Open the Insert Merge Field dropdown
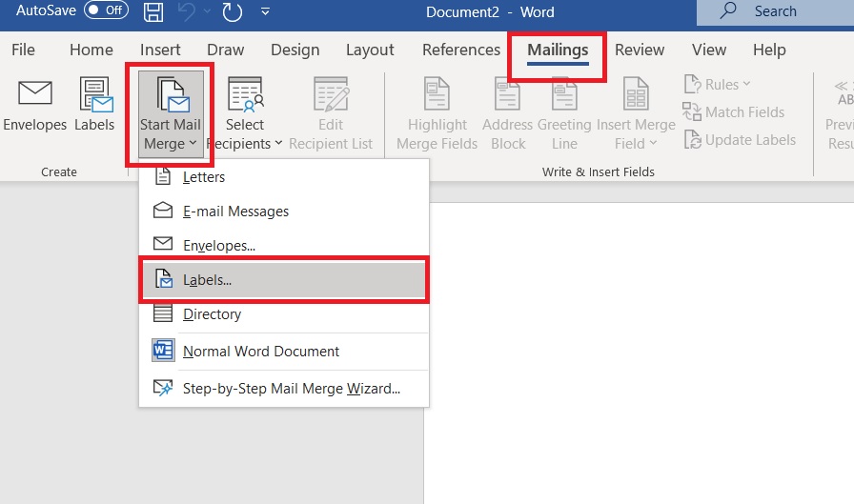 tap(636, 113)
